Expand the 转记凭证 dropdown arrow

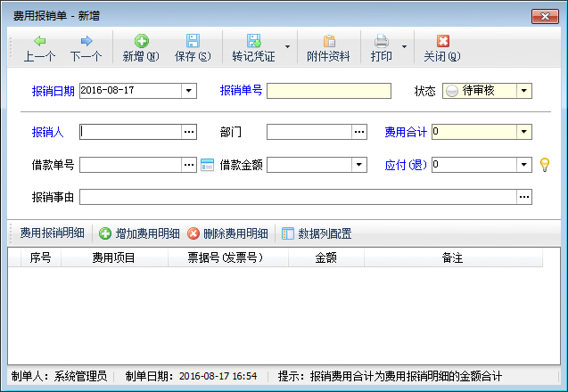(x=287, y=47)
